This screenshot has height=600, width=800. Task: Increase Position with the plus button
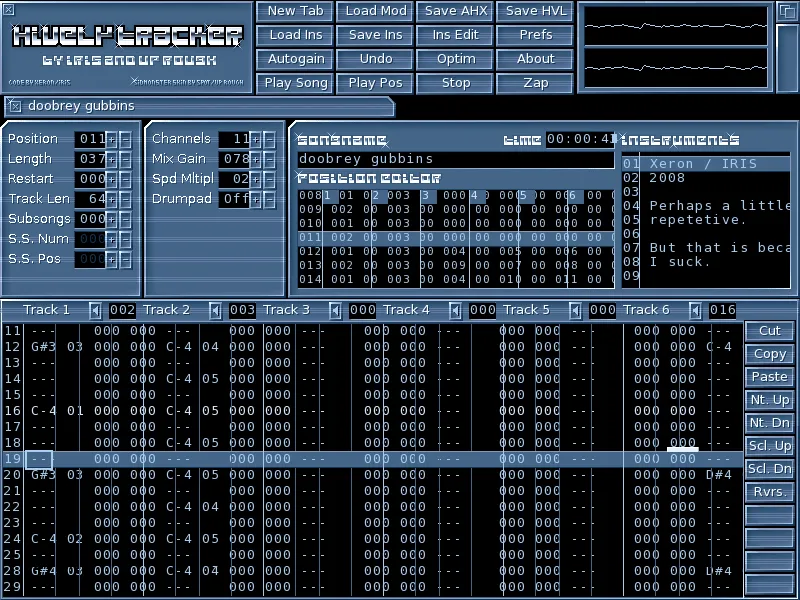point(112,139)
